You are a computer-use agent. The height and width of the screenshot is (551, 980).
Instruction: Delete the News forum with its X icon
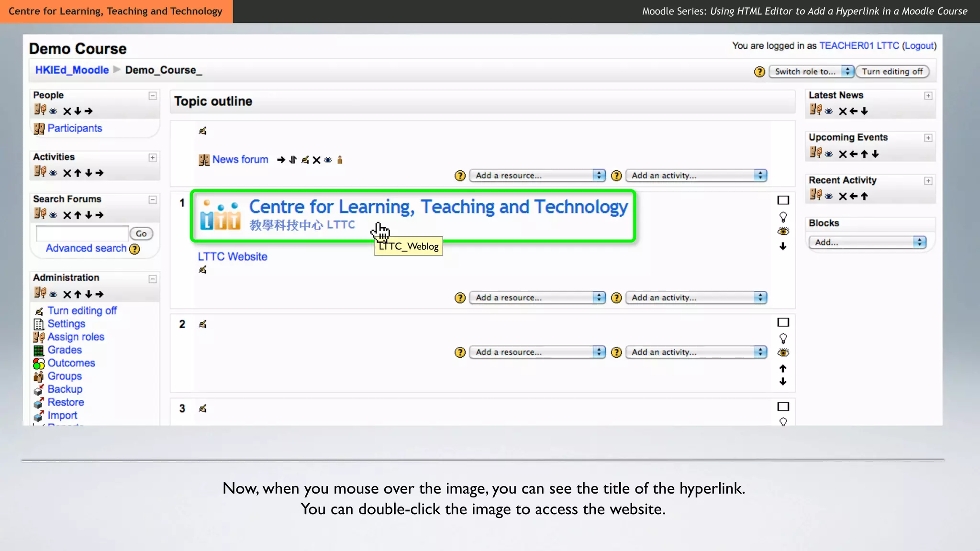coord(316,160)
